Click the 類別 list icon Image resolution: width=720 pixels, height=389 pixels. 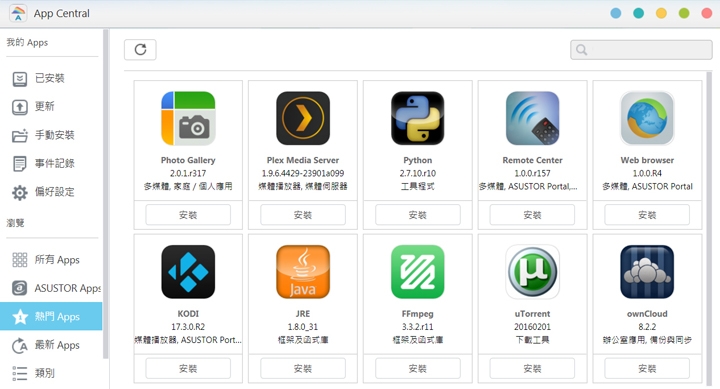tap(20, 373)
